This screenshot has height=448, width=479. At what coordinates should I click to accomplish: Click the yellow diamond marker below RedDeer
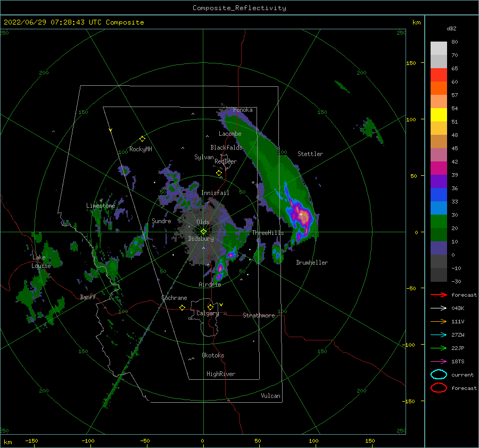[219, 173]
